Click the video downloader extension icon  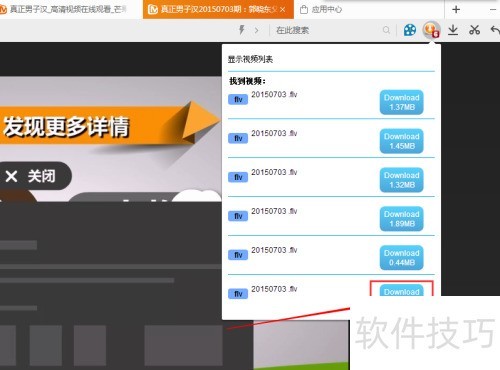pos(431,30)
